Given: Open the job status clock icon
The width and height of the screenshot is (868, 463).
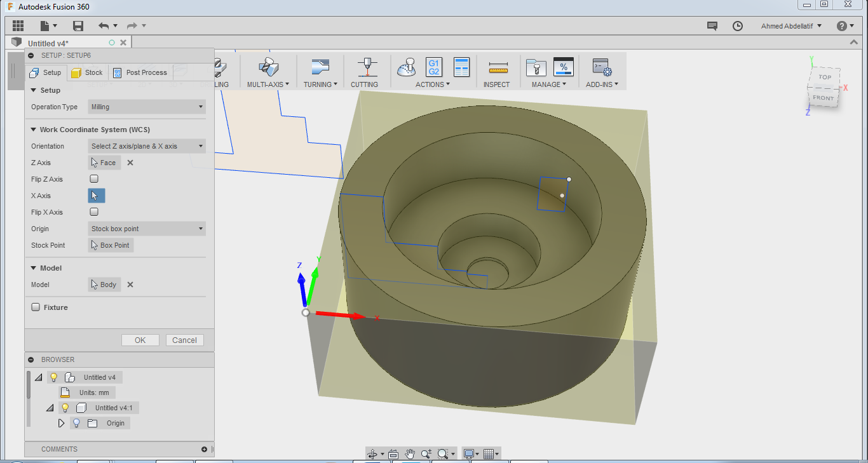Looking at the screenshot, I should pos(738,26).
